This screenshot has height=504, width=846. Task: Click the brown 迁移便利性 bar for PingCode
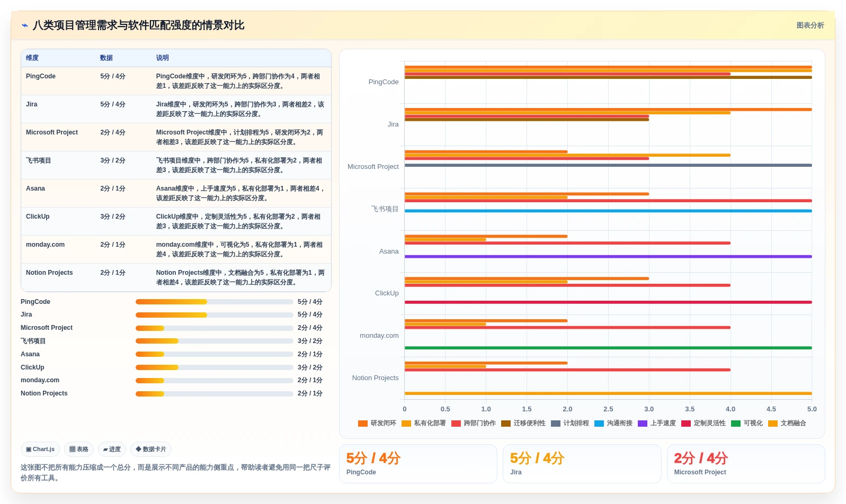tap(608, 77)
